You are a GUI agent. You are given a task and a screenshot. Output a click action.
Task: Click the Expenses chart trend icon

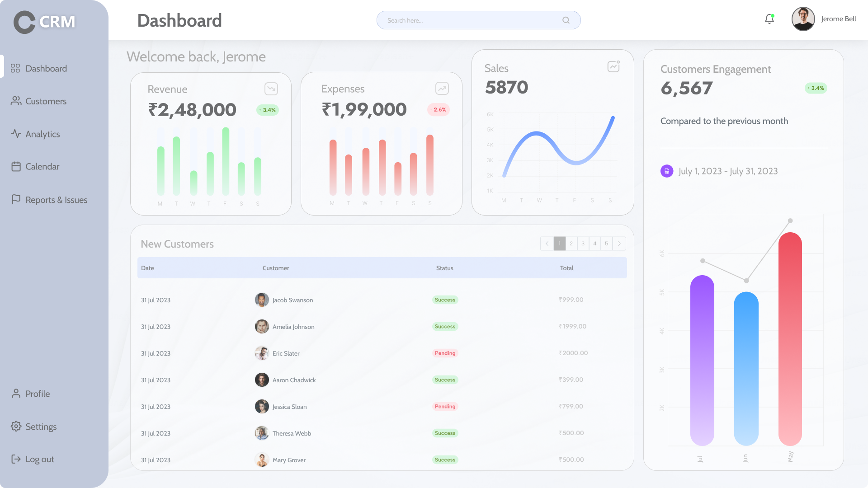442,89
